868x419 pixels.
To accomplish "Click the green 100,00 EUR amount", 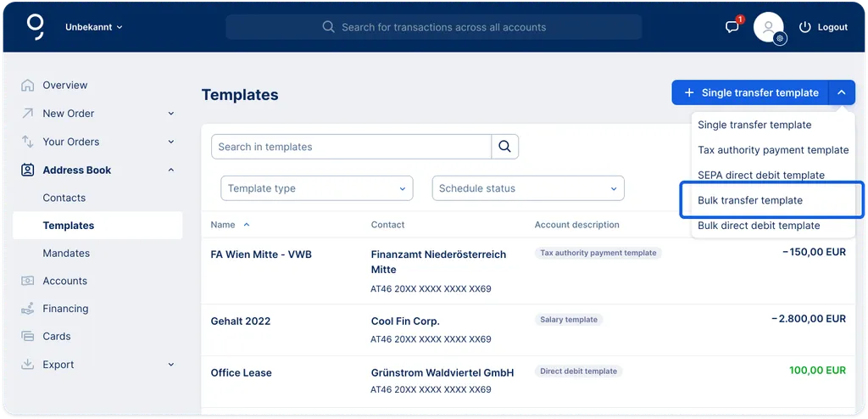I will coord(818,370).
